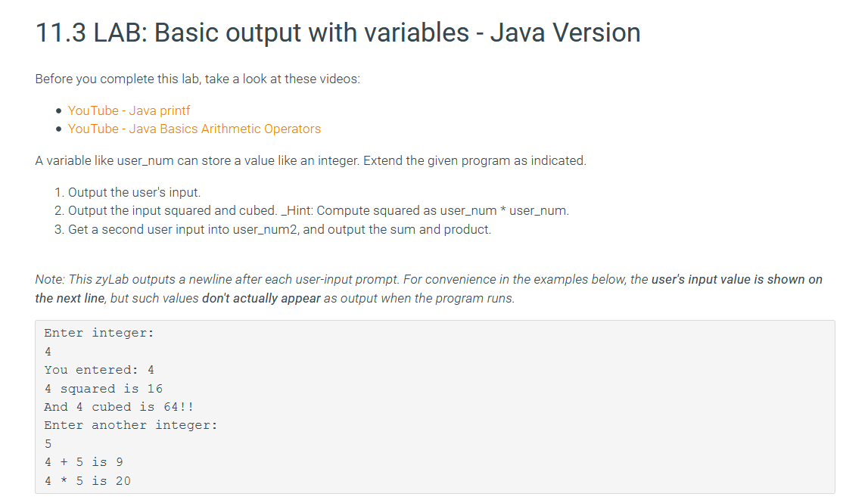The image size is (868, 503).
Task: Click the '4 * 5 is 20' line
Action: (88, 481)
